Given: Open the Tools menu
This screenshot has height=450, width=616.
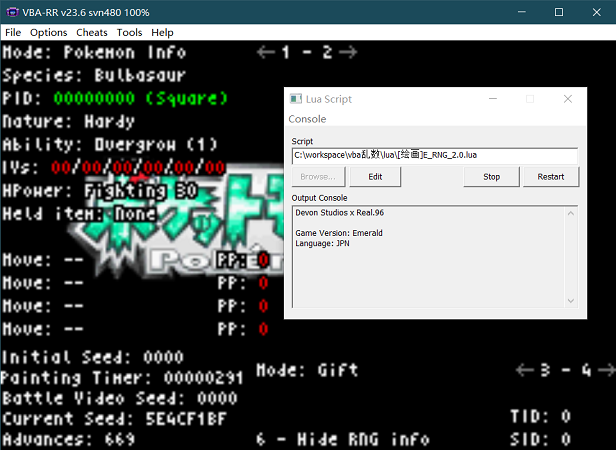Looking at the screenshot, I should pos(129,33).
